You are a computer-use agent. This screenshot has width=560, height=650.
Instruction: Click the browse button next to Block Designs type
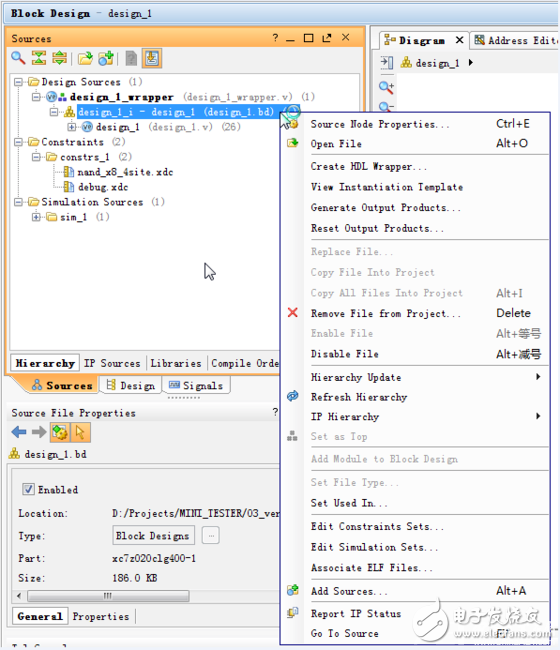click(211, 536)
